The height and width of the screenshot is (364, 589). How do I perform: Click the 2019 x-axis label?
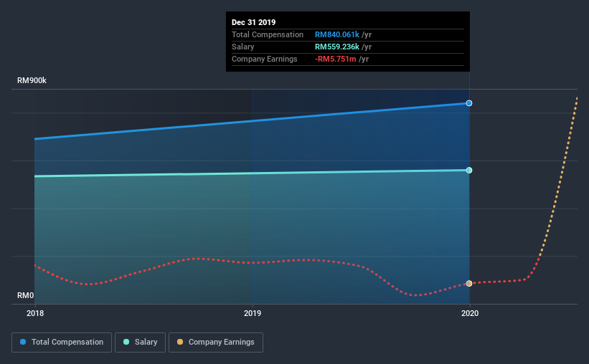(253, 313)
